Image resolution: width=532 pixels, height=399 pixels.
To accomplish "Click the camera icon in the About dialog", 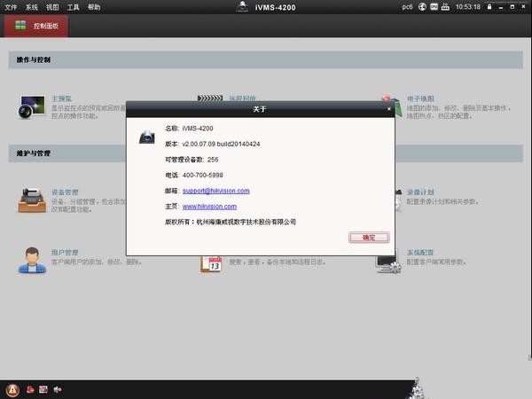I will click(x=147, y=137).
